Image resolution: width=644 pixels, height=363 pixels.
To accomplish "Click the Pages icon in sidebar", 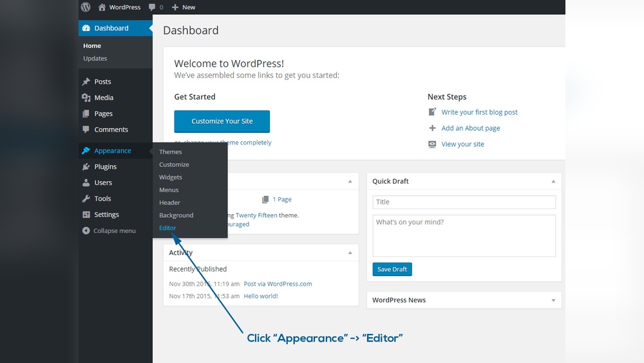I will coord(86,113).
